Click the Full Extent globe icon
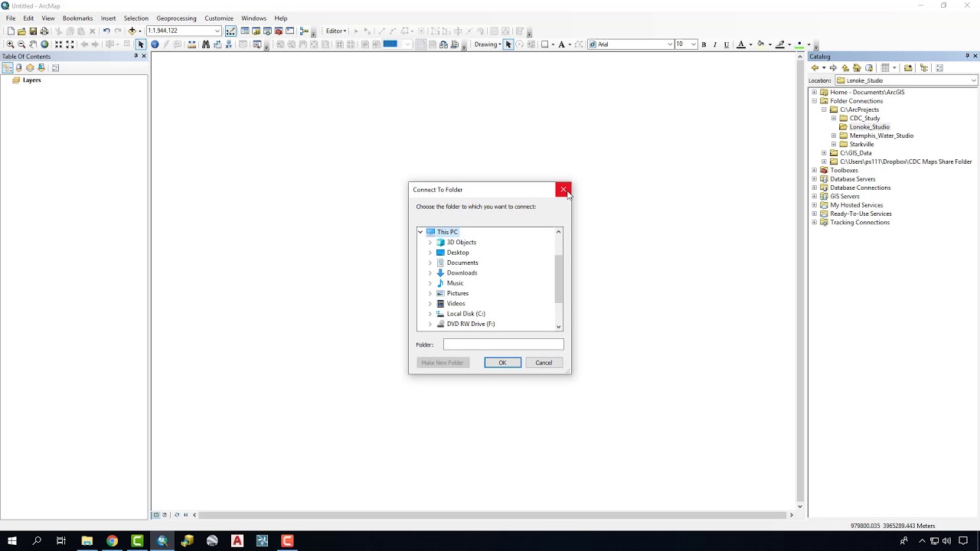This screenshot has width=980, height=551. [x=44, y=44]
